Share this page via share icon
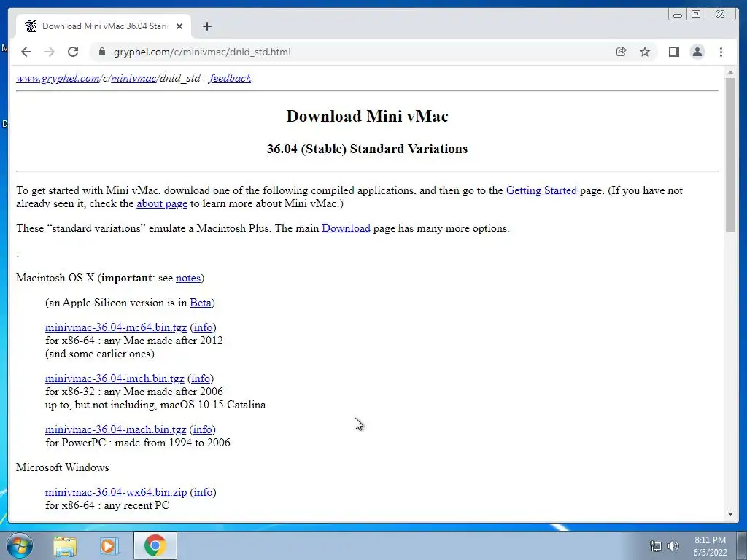The height and width of the screenshot is (560, 747). tap(621, 52)
